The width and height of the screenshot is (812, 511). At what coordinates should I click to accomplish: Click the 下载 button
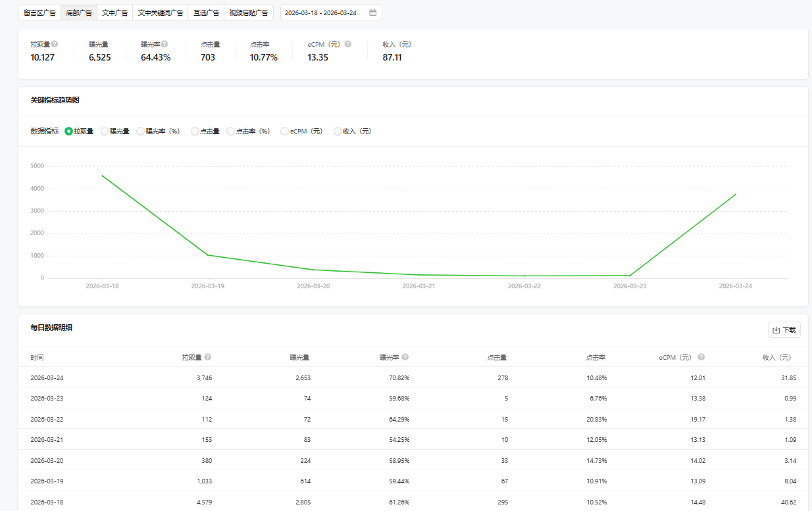click(x=784, y=330)
